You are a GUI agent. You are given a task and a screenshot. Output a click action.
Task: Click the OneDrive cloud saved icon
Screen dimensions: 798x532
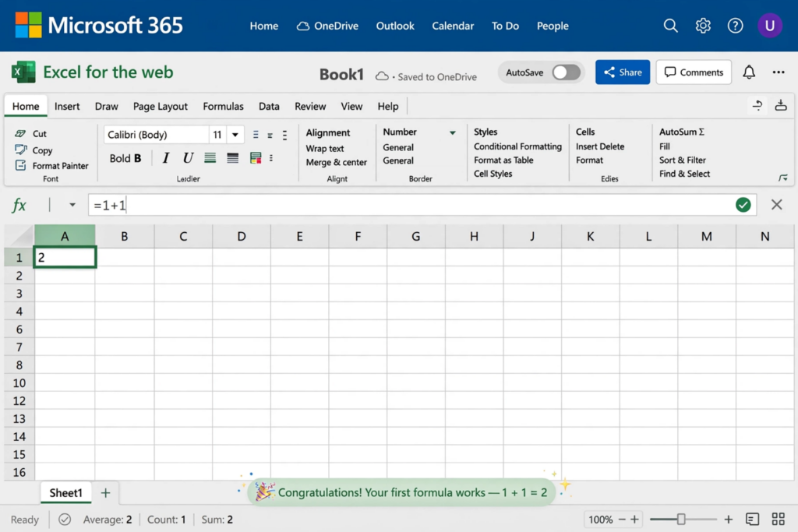pyautogui.click(x=382, y=76)
